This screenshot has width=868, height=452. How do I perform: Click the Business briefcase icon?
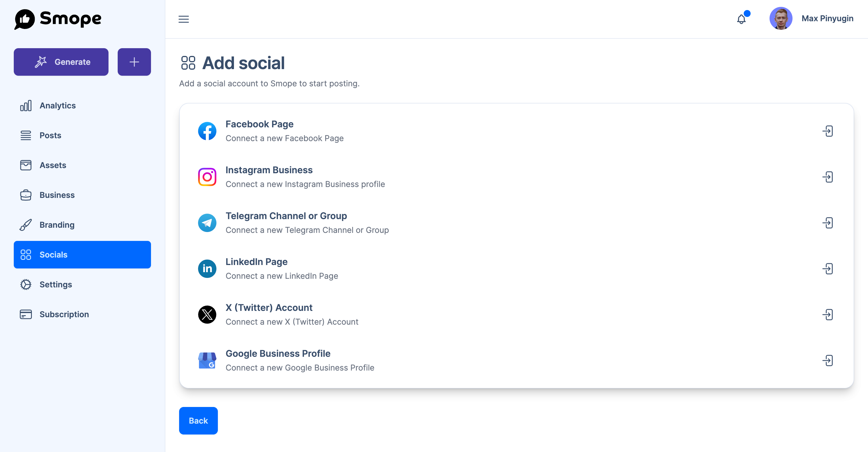tap(26, 195)
